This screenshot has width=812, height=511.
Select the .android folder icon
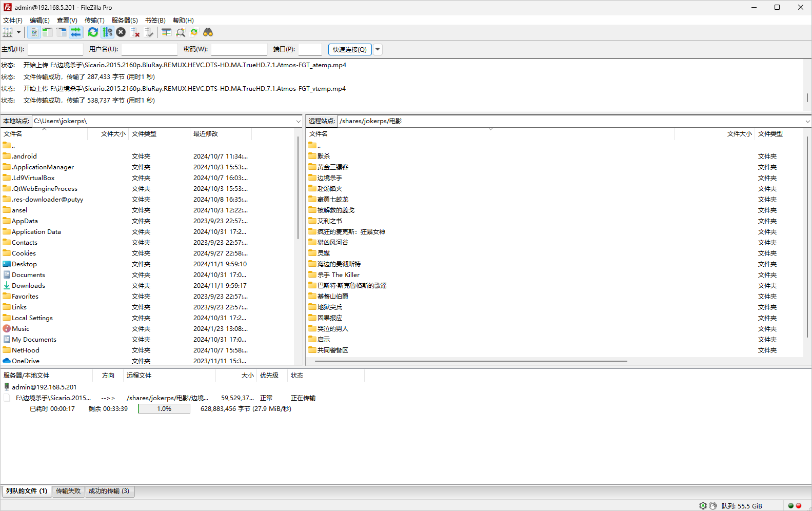(x=7, y=156)
